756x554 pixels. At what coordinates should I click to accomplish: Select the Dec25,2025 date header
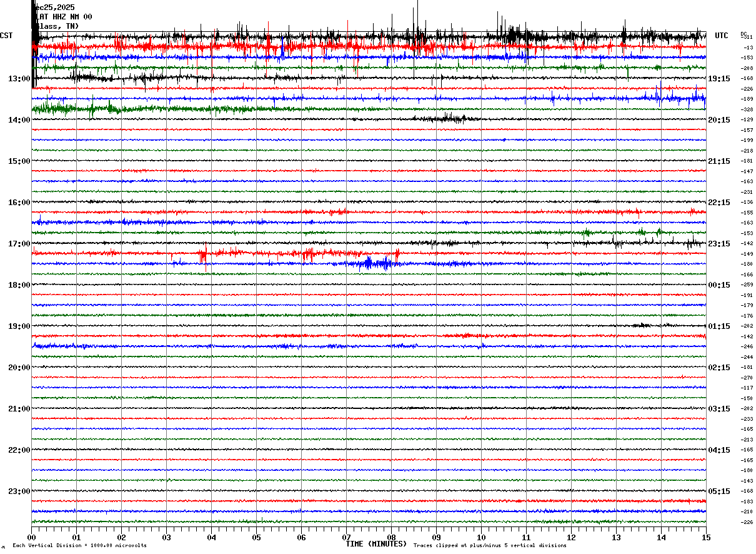point(56,8)
